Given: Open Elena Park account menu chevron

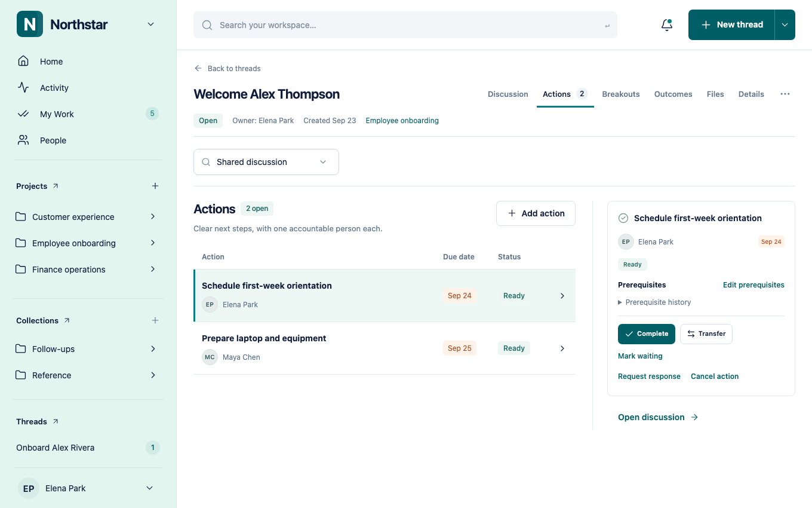Looking at the screenshot, I should 150,488.
